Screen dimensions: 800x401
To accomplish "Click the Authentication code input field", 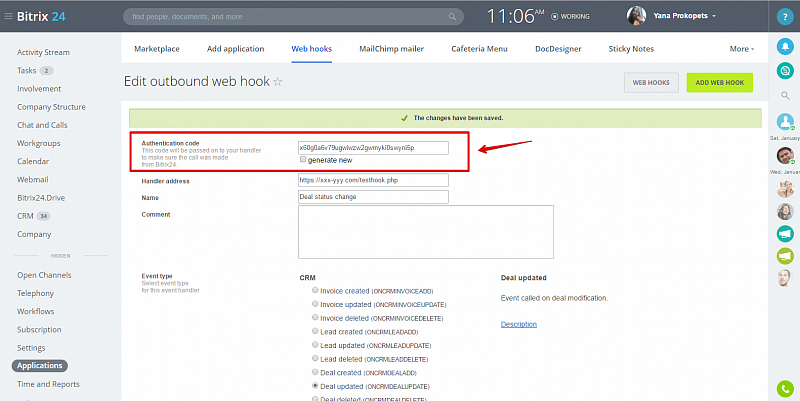I will point(373,148).
